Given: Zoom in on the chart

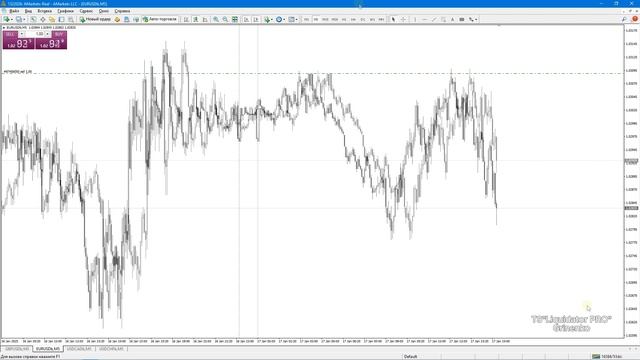Looking at the screenshot, I should (216, 19).
